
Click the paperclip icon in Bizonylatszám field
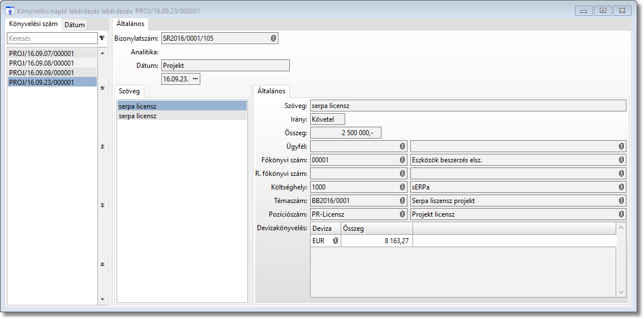[273, 38]
